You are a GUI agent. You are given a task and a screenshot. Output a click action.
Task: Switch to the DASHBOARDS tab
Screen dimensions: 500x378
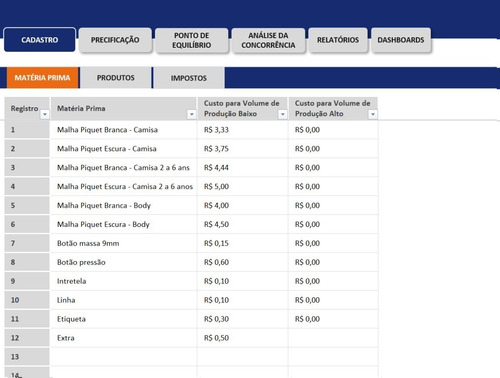pyautogui.click(x=401, y=40)
